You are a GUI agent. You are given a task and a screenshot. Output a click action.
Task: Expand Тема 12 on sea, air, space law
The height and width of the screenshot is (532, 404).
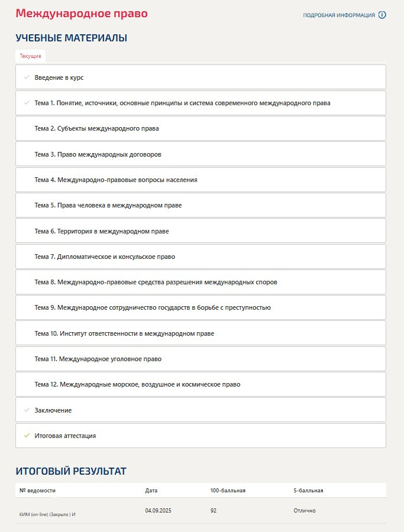click(x=137, y=384)
